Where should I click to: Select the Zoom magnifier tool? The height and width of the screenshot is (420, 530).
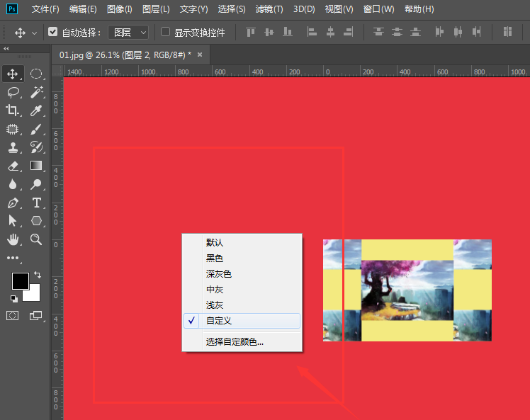37,239
